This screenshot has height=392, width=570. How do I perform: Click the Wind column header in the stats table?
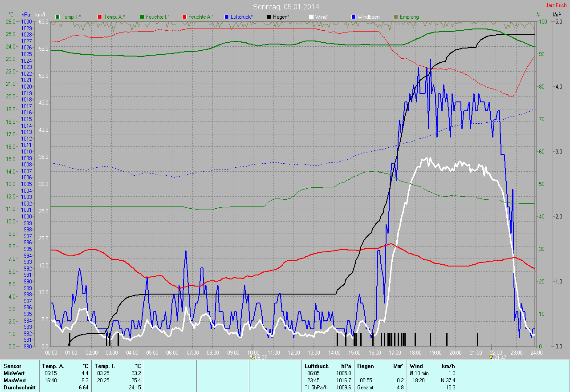[x=416, y=366]
